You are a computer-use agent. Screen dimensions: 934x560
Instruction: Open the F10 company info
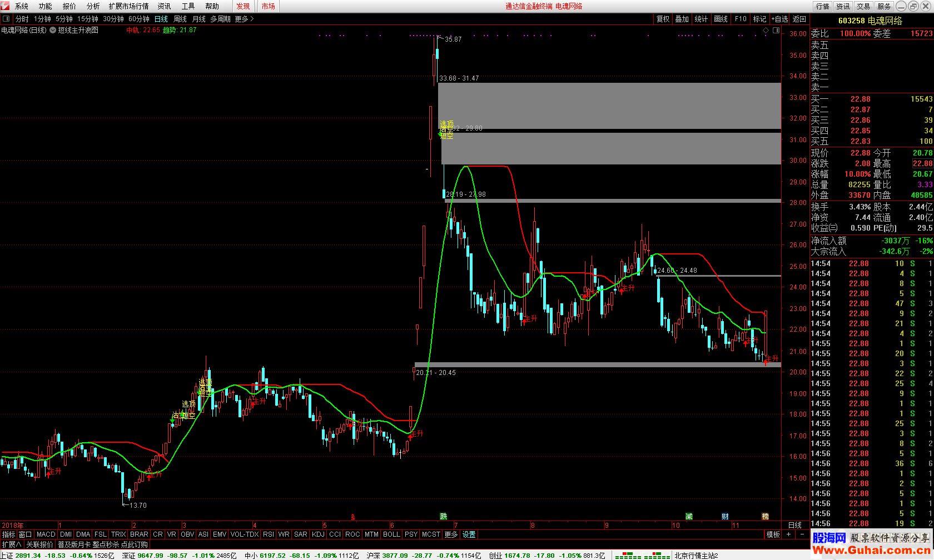(x=741, y=19)
